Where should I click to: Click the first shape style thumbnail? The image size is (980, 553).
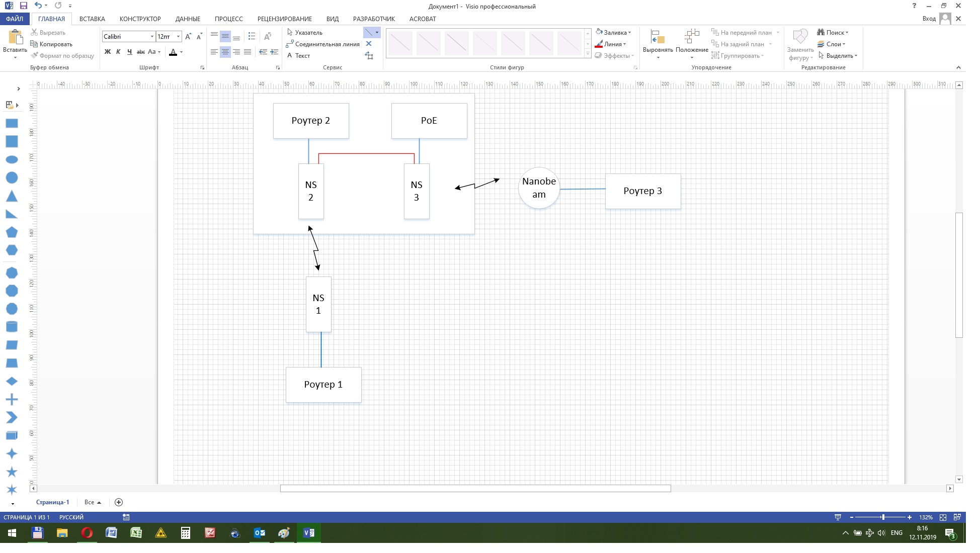coord(400,43)
